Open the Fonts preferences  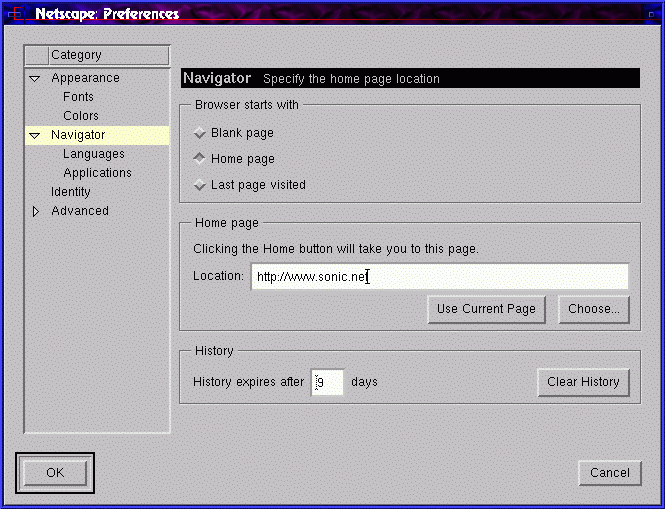(78, 97)
